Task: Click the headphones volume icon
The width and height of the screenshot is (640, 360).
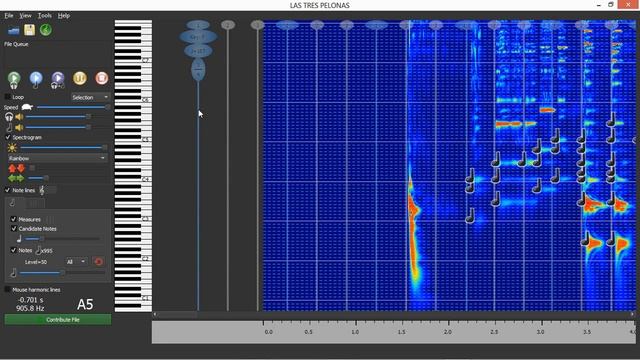Action: [9, 117]
